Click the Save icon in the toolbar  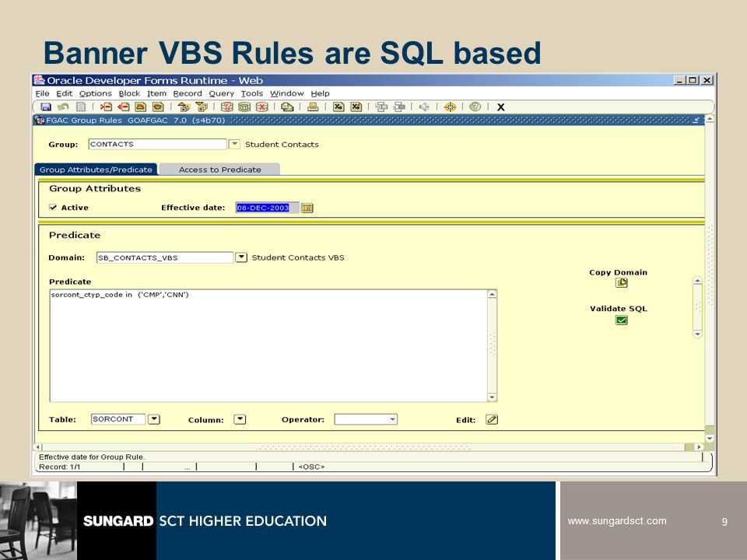(46, 107)
